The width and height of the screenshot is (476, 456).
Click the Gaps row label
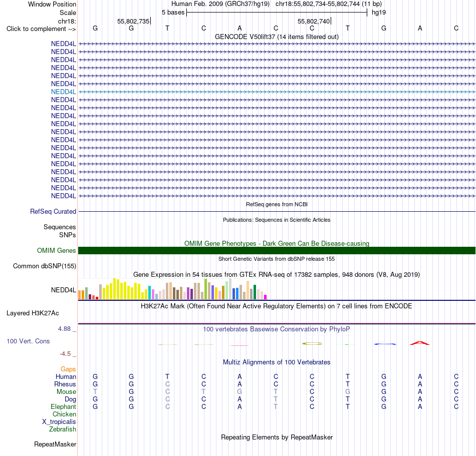[x=68, y=369]
